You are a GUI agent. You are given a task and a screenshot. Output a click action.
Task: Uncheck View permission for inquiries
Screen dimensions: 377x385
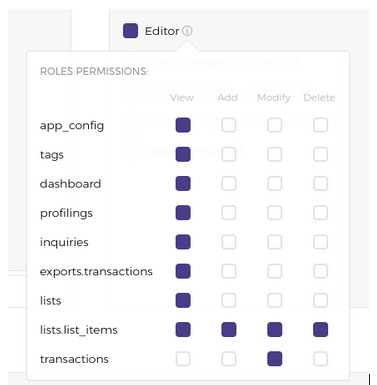point(183,242)
